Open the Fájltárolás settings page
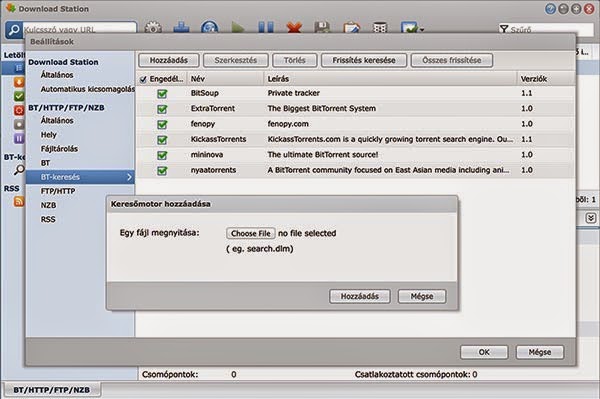 [59, 149]
